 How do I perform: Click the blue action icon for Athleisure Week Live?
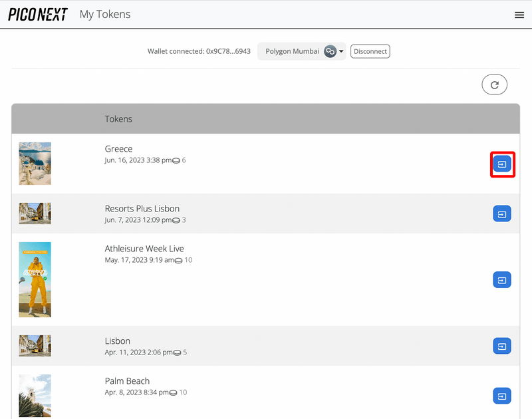[502, 280]
